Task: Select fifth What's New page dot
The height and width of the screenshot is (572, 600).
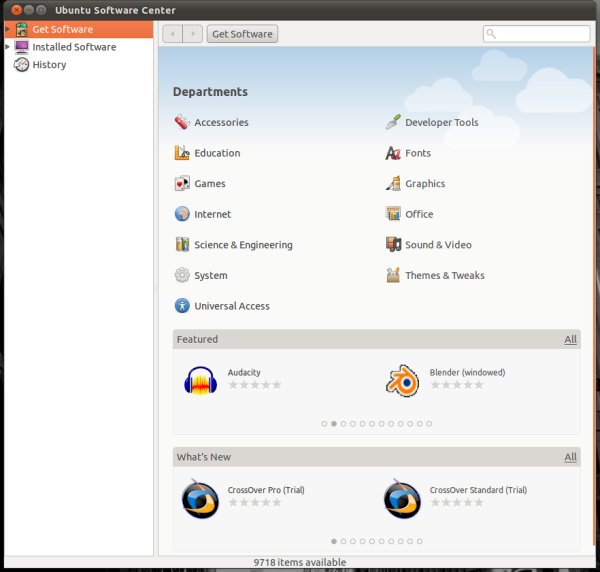Action: coord(372,541)
